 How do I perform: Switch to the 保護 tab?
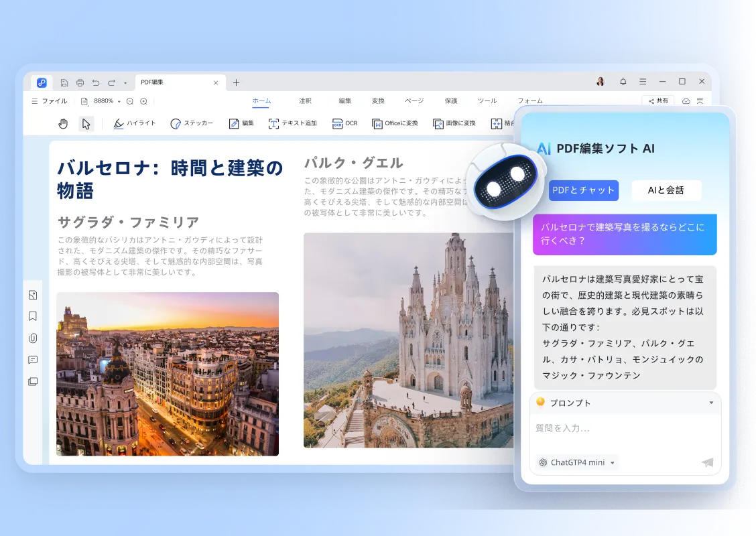[x=451, y=100]
